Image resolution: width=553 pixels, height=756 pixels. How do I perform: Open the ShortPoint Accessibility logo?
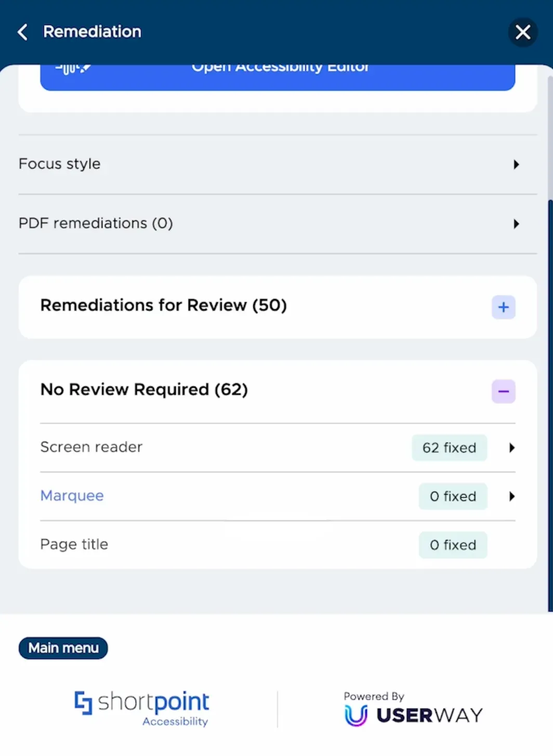[141, 708]
